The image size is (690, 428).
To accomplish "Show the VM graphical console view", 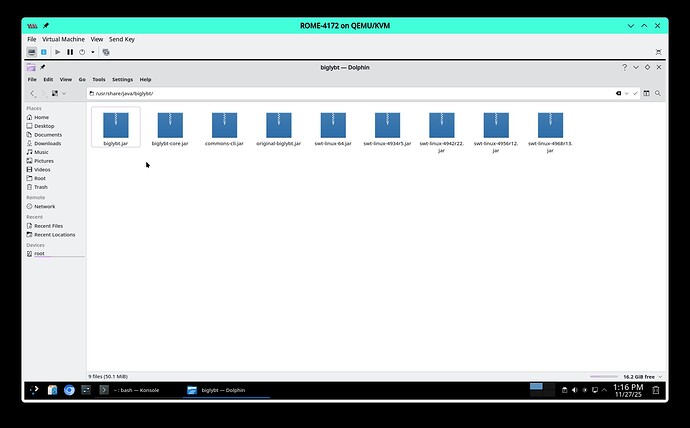I will pos(32,51).
